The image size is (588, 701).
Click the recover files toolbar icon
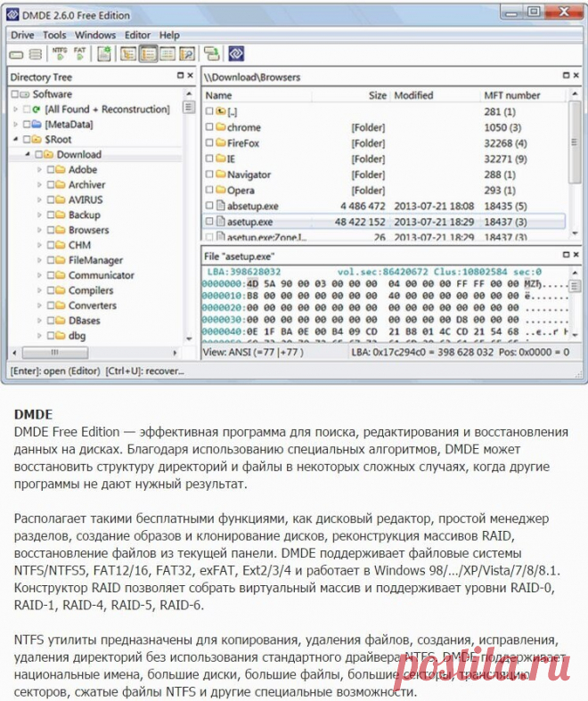click(212, 53)
